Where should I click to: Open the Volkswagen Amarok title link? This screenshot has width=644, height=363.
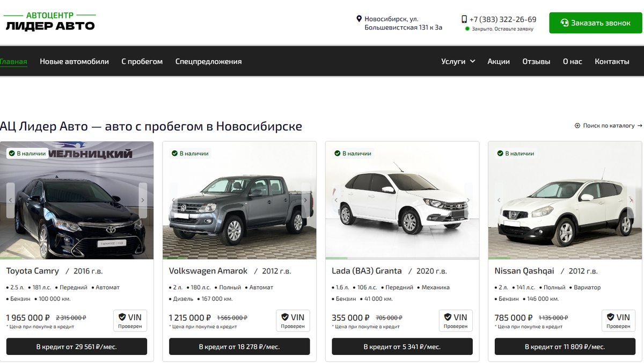pyautogui.click(x=208, y=271)
